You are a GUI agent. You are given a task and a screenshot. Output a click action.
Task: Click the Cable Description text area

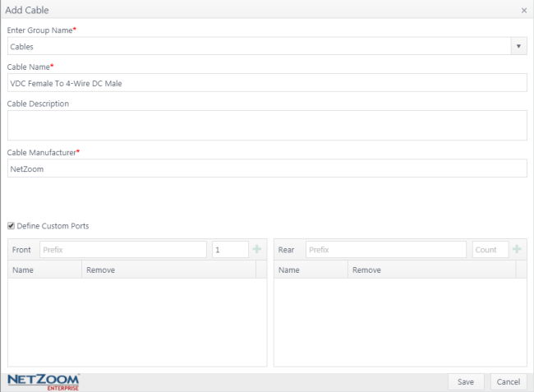pos(267,126)
